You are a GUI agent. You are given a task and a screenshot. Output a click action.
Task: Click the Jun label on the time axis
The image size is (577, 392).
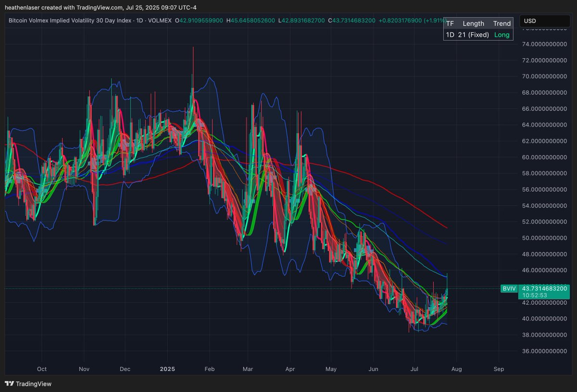point(373,369)
